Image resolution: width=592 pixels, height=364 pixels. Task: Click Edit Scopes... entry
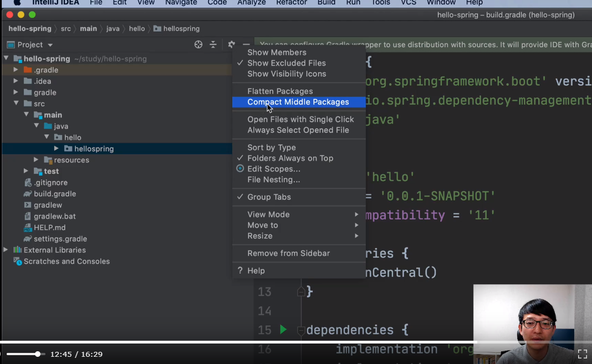(x=299, y=169)
